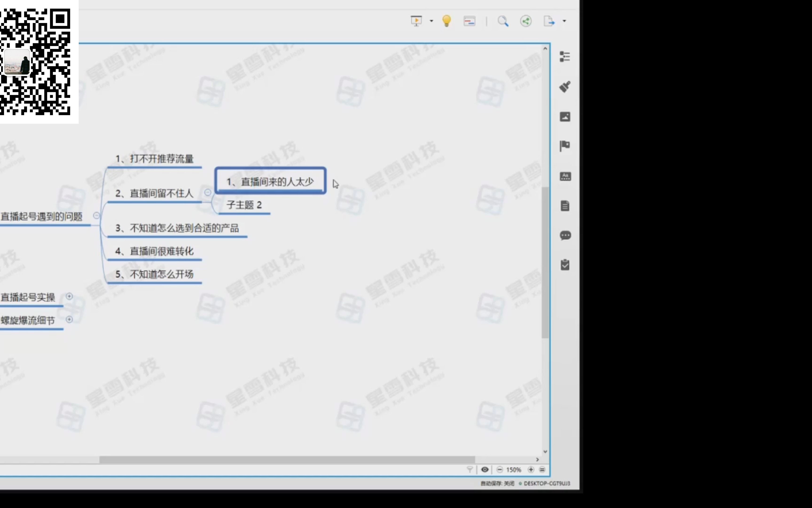
Task: Click the vertical scrollbar up arrow
Action: tap(545, 49)
